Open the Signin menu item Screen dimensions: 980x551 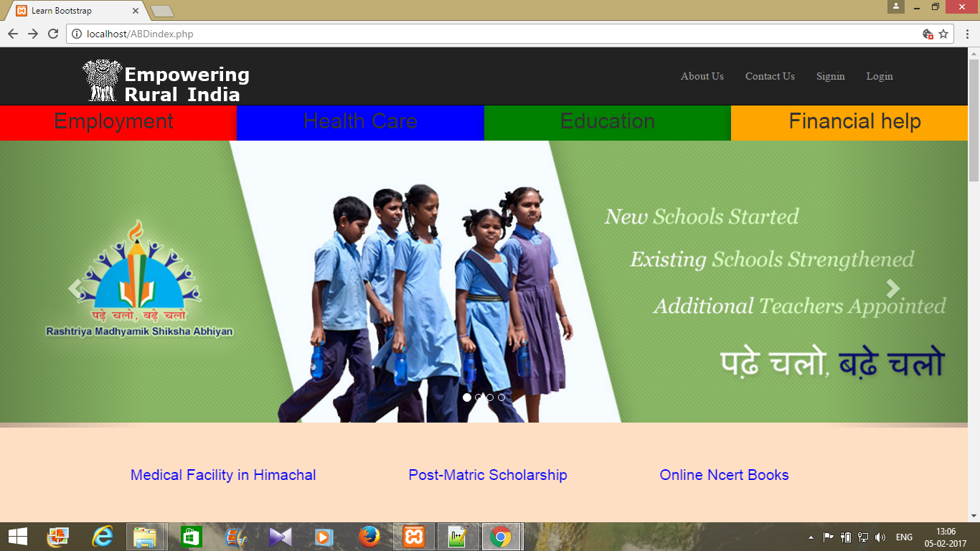coord(830,76)
